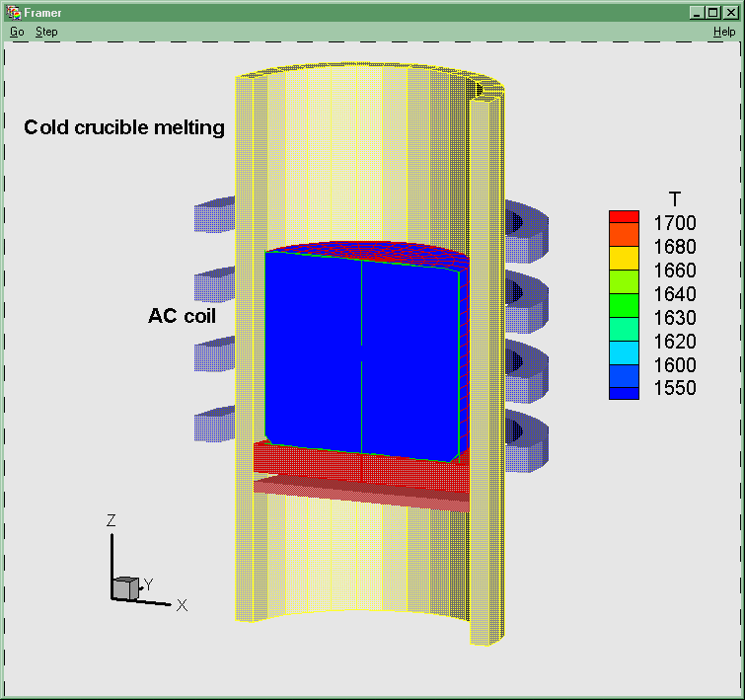Click the 'Cold crucible melting' title text
745x700 pixels.
tap(124, 127)
